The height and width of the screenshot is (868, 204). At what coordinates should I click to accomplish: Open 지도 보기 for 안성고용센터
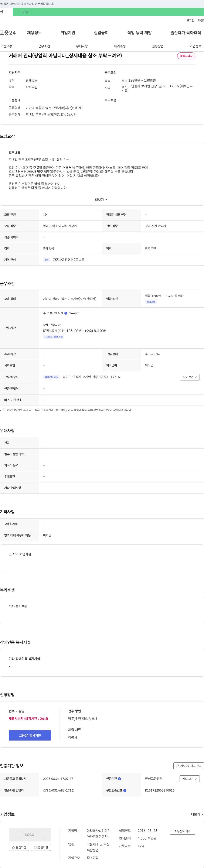coord(190,779)
